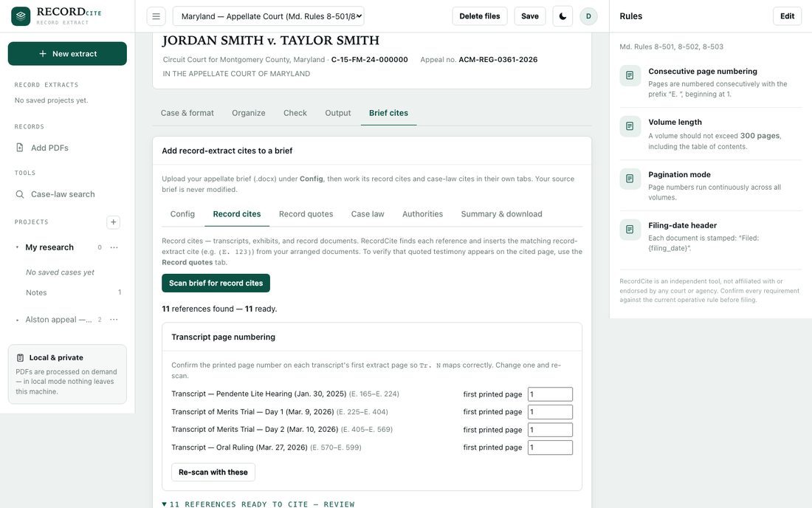Toggle dark mode moon icon
The image size is (812, 508).
562,16
